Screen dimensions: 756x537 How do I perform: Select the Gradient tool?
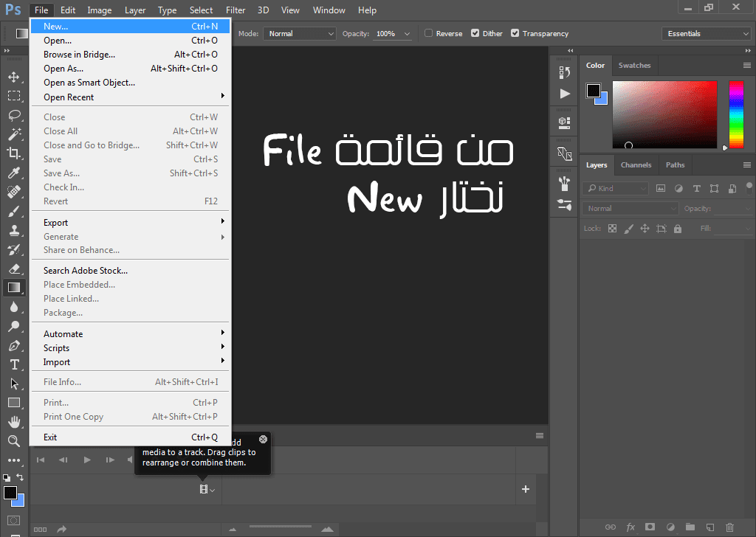coord(14,288)
